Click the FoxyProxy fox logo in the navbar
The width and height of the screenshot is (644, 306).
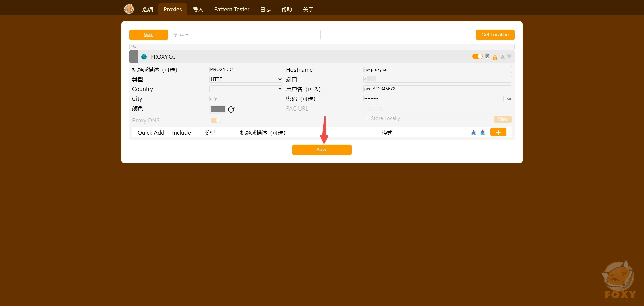[x=129, y=9]
